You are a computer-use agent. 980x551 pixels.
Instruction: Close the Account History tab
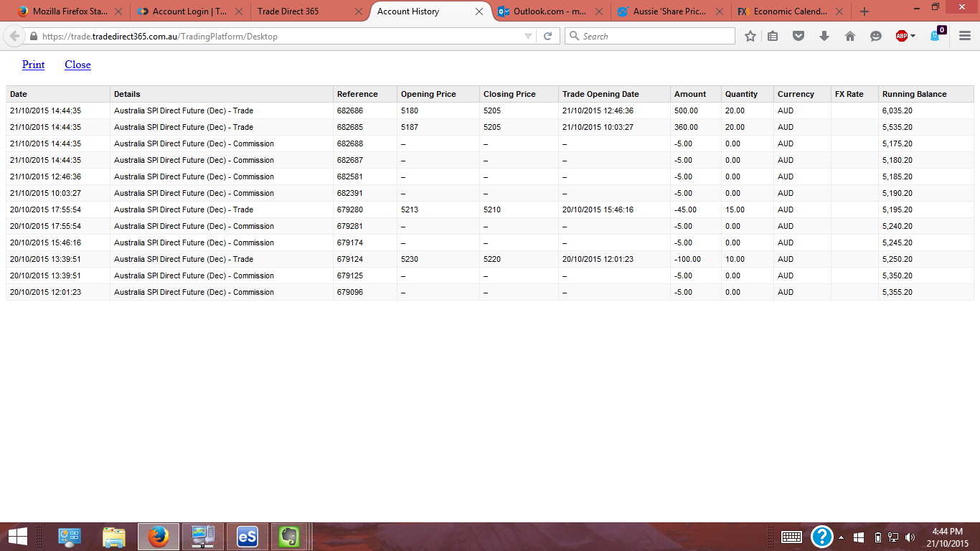pyautogui.click(x=479, y=11)
